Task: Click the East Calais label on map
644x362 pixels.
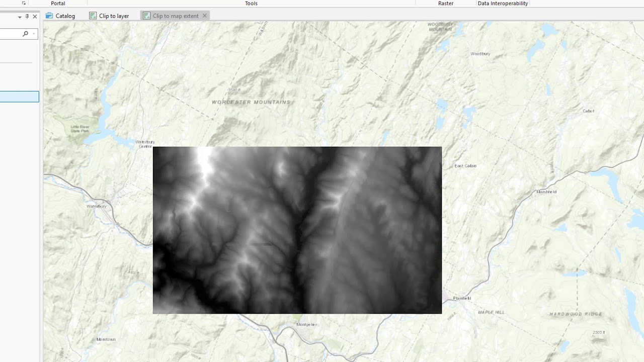Action: tap(465, 165)
